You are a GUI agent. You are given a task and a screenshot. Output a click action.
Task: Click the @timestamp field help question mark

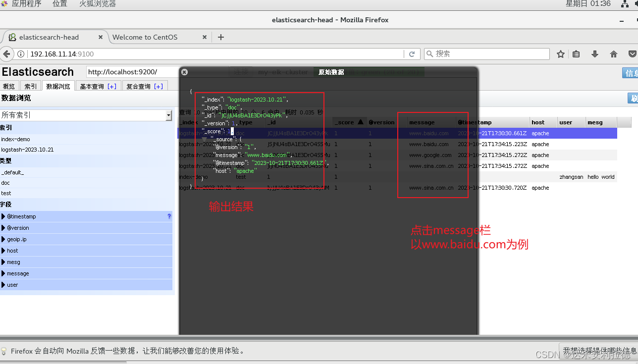coord(169,216)
